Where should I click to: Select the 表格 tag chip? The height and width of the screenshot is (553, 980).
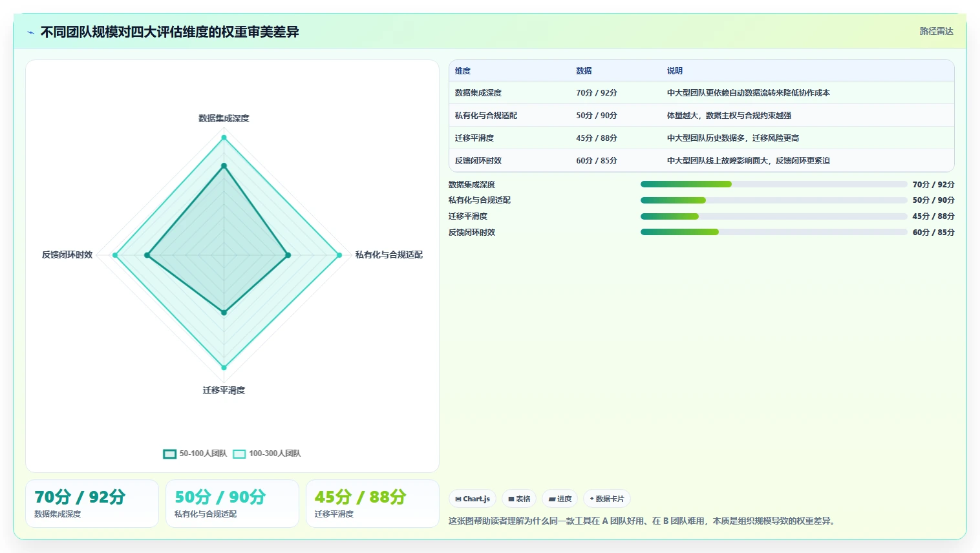(x=519, y=499)
